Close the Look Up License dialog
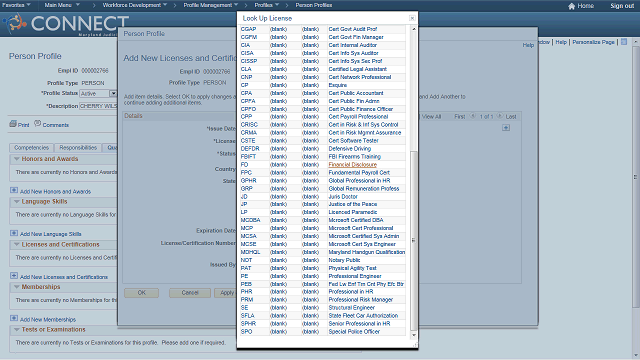 coord(412,18)
